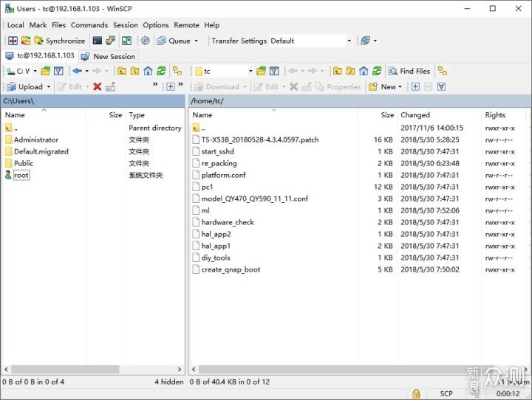Click the Open in PuTTY icon
This screenshot has width=532, height=400.
(x=110, y=41)
